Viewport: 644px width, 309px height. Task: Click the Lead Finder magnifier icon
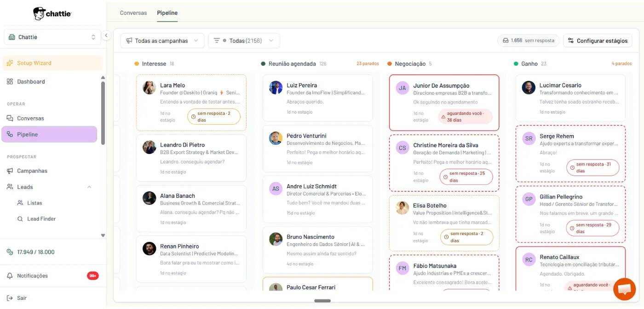[20, 219]
